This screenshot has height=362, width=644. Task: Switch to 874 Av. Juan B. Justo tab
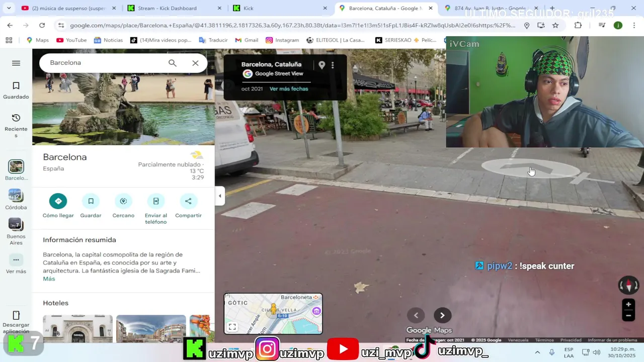[x=491, y=8]
